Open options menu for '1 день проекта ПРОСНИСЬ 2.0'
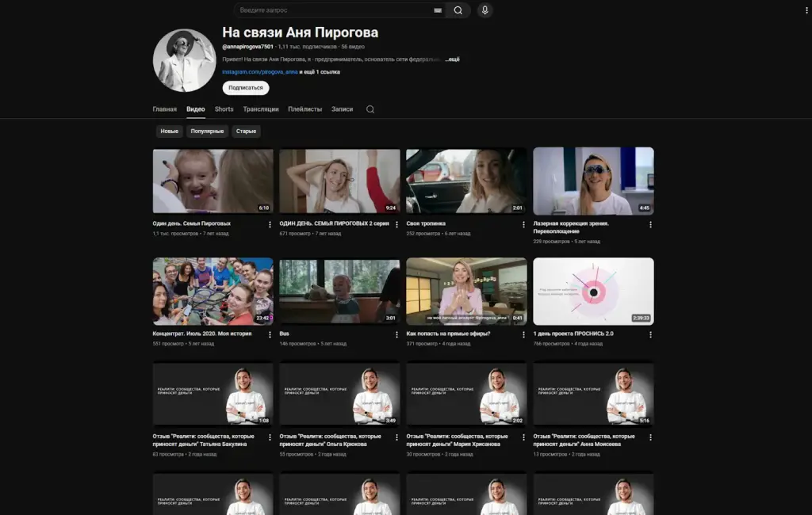 (x=650, y=335)
